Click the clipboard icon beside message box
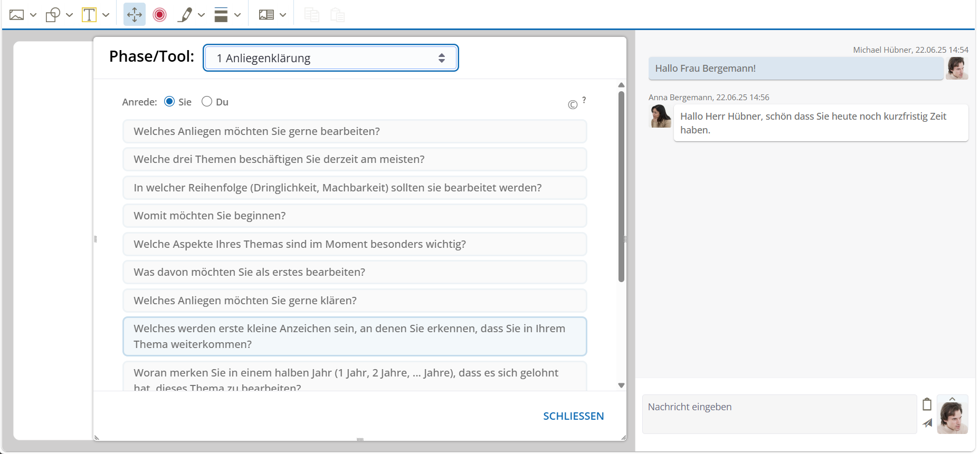Image resolution: width=980 pixels, height=454 pixels. pos(927,404)
